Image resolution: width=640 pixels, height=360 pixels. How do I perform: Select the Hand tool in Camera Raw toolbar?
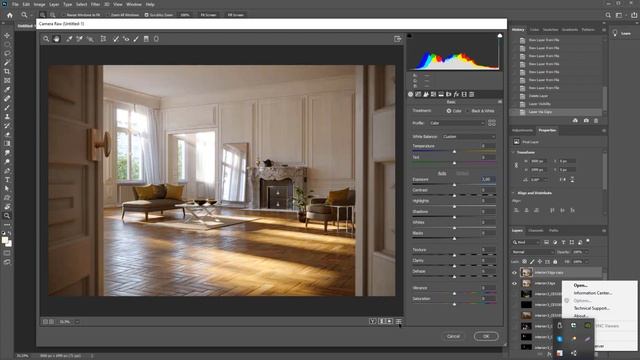tap(57, 39)
